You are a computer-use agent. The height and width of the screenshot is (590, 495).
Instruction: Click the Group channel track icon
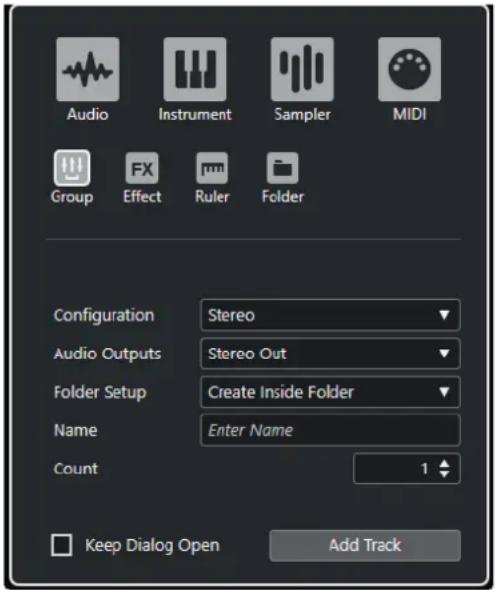pos(72,168)
